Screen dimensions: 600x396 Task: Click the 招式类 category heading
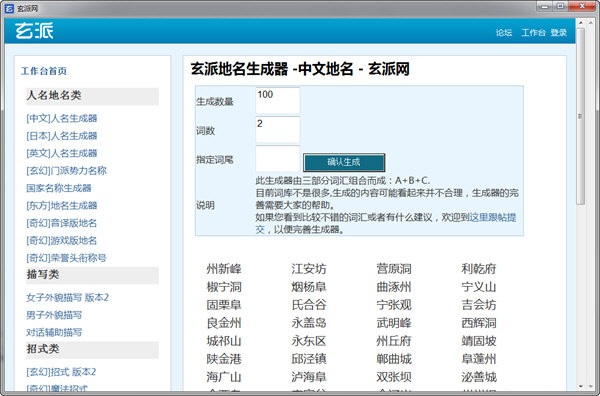click(92, 349)
